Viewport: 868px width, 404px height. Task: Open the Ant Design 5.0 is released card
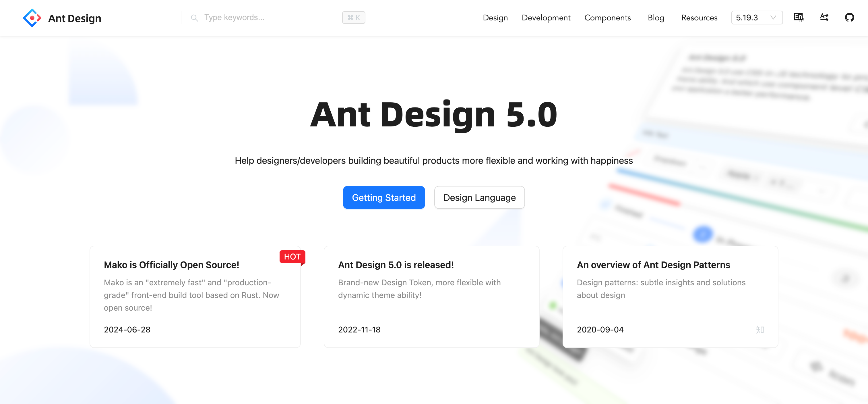coord(431,297)
